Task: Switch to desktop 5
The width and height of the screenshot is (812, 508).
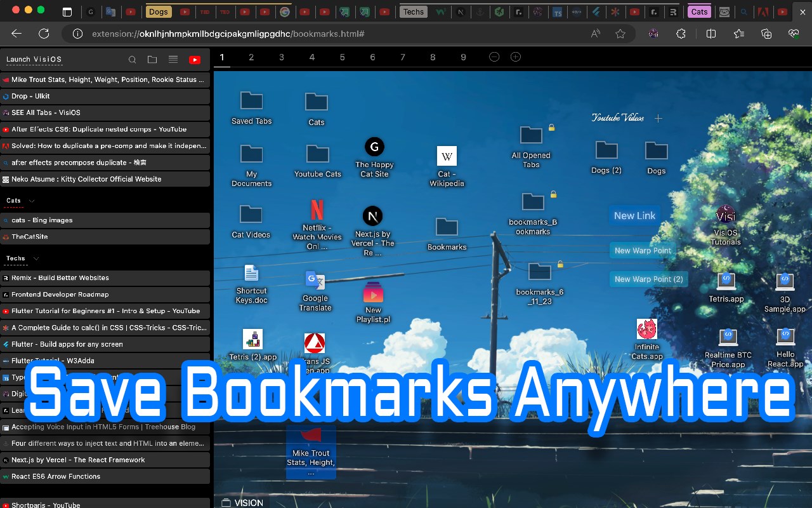Action: click(342, 57)
